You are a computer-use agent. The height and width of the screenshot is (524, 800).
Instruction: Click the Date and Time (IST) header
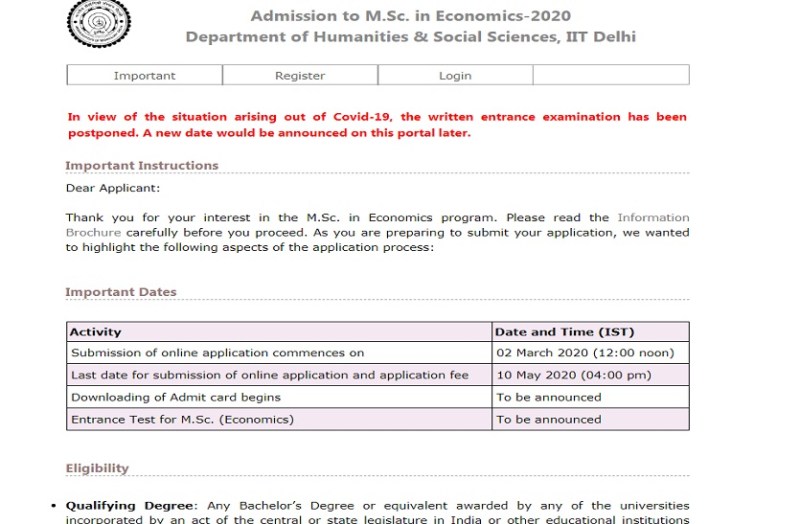[565, 332]
